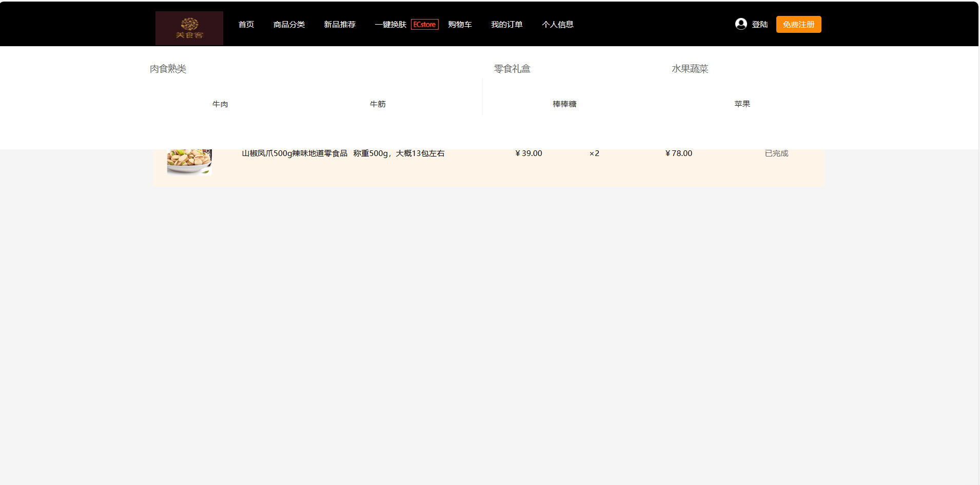Click the 免费注册 register button
Image resolution: width=980 pixels, height=485 pixels.
[x=798, y=24]
